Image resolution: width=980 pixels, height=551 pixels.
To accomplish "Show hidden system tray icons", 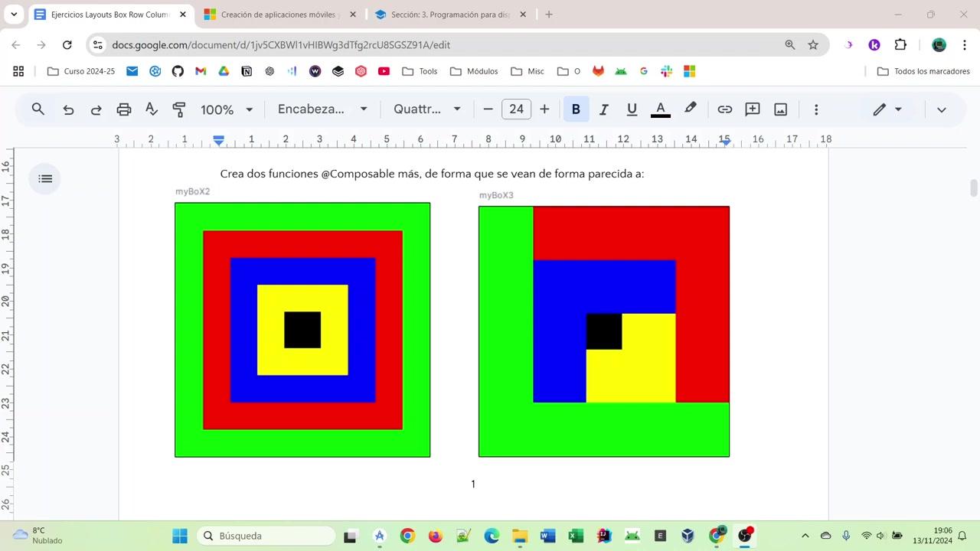I will [x=805, y=536].
